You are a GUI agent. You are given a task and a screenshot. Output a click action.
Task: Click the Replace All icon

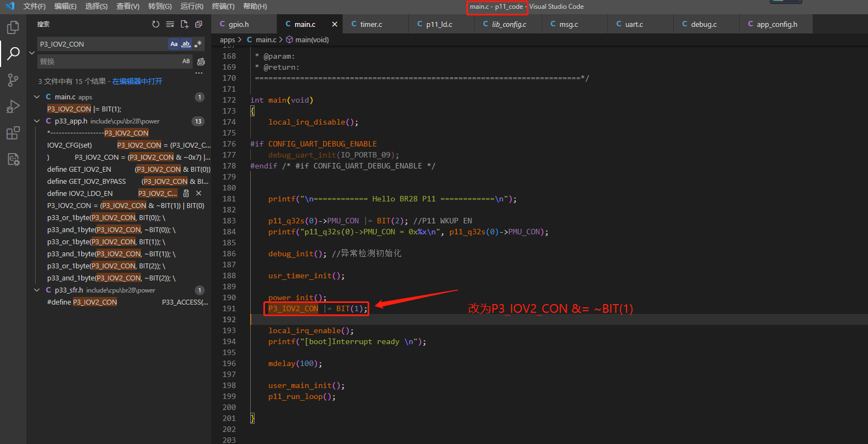tap(201, 61)
